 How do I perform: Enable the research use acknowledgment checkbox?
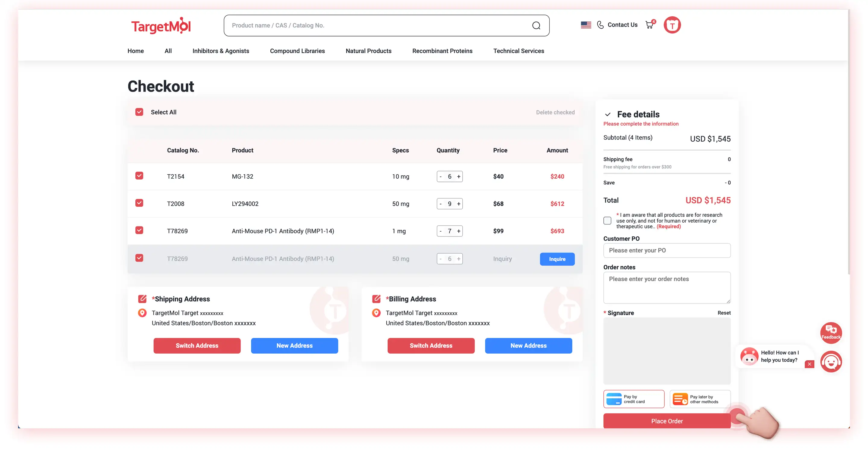click(607, 220)
